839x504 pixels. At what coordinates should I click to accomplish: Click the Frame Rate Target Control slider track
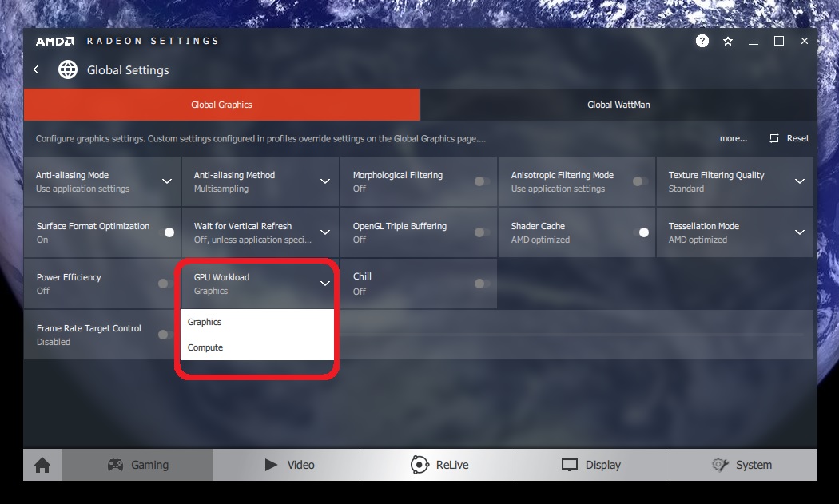(571, 335)
